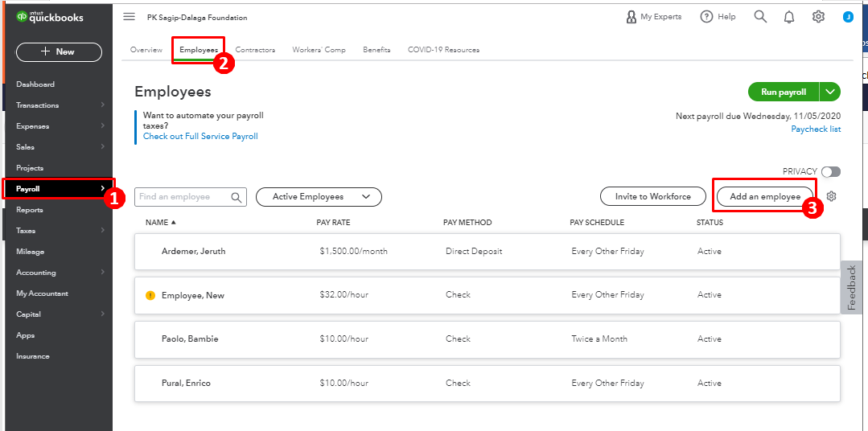This screenshot has width=868, height=431.
Task: Go to Dashboard in sidebar
Action: [x=35, y=84]
